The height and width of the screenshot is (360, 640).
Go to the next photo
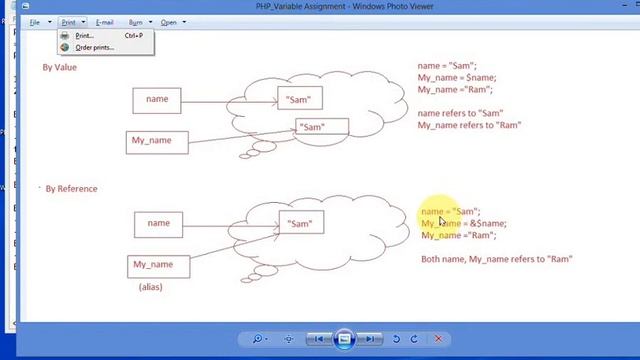tap(370, 339)
